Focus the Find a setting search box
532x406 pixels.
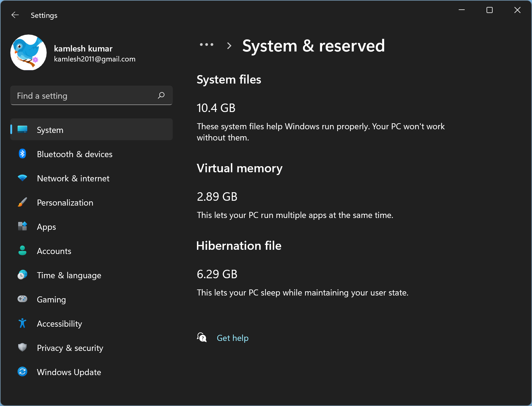coord(85,96)
